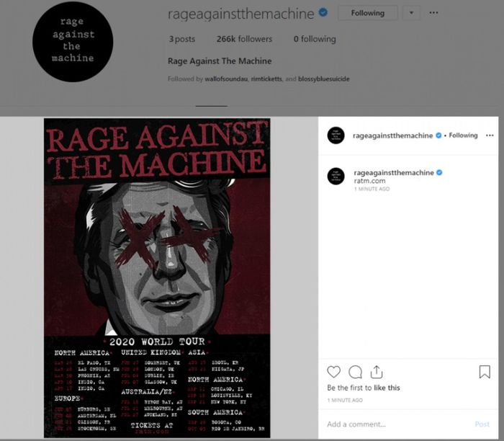Viewport: 504px width, 441px height.
Task: Select the 3 posts count
Action: pyautogui.click(x=182, y=39)
